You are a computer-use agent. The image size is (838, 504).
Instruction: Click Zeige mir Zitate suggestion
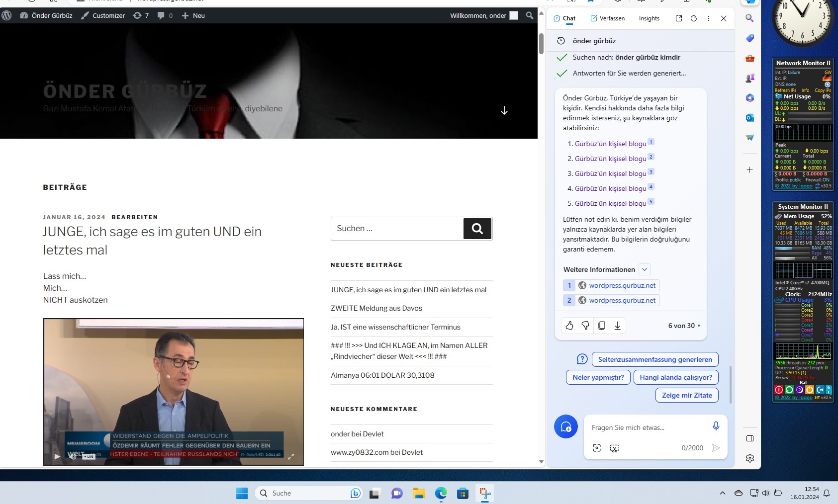[x=687, y=395]
